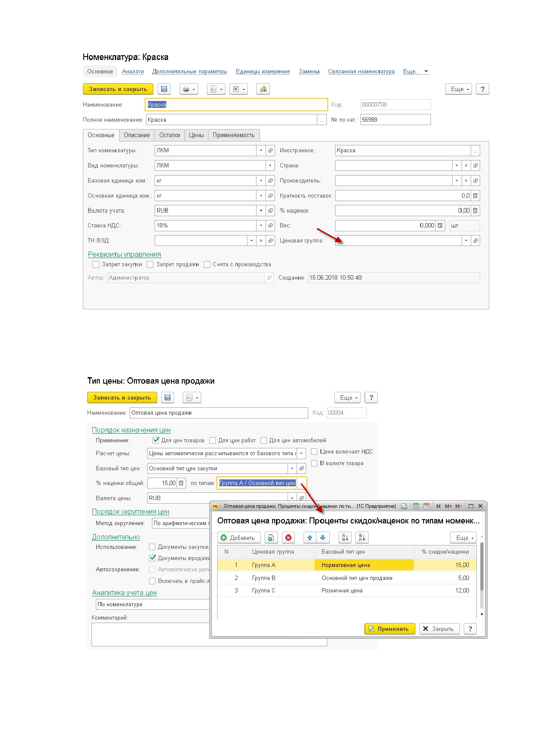
Task: Open the Ценовая группа linked item icon
Action: pyautogui.click(x=475, y=241)
